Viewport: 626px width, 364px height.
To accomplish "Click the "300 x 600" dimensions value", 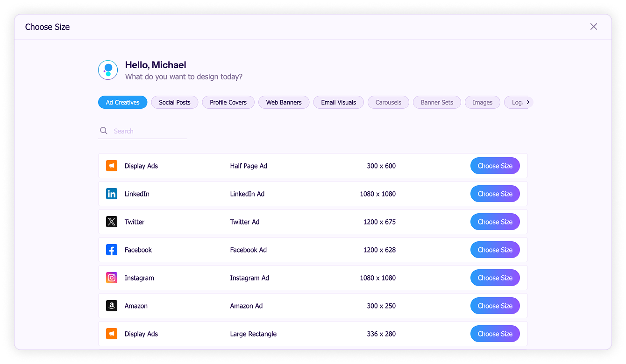I will [x=381, y=166].
